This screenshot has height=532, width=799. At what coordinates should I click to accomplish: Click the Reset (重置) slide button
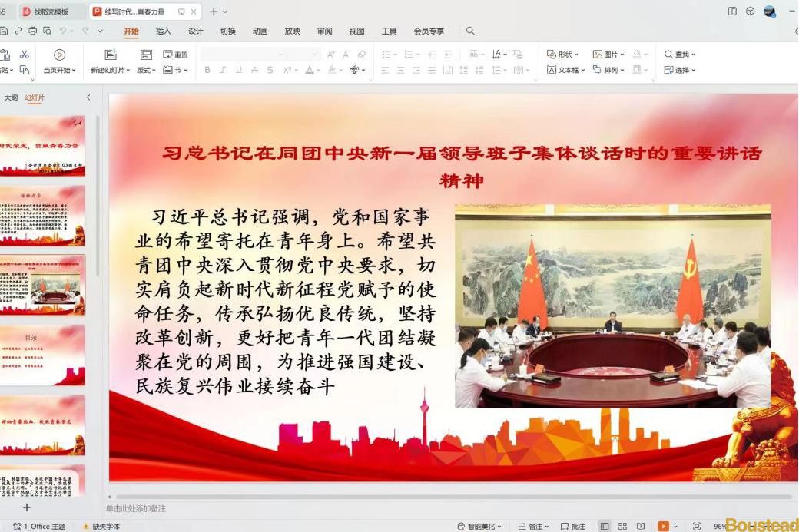tap(176, 55)
